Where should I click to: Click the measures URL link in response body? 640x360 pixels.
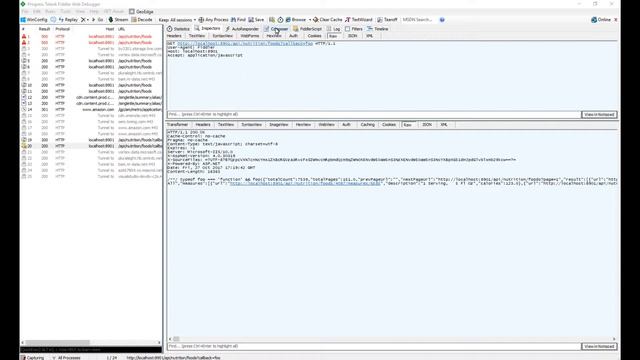click(305, 184)
